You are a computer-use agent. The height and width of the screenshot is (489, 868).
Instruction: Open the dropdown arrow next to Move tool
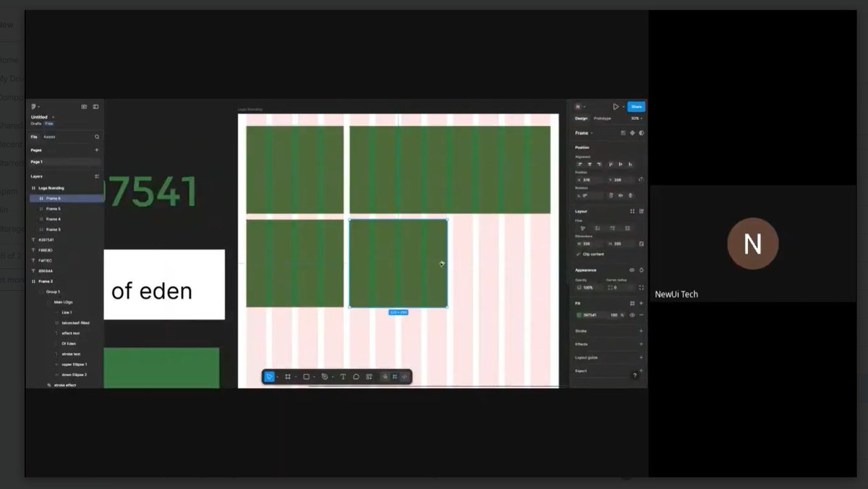[x=278, y=377]
